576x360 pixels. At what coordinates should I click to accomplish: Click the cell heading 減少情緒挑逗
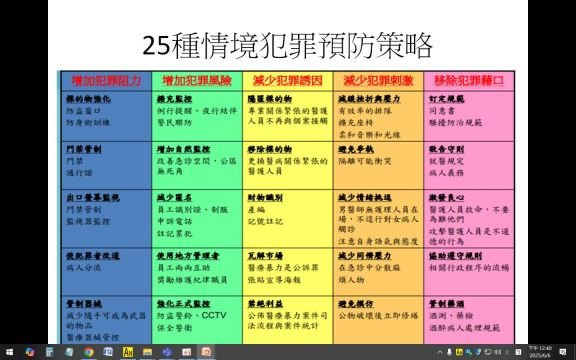[365, 198]
